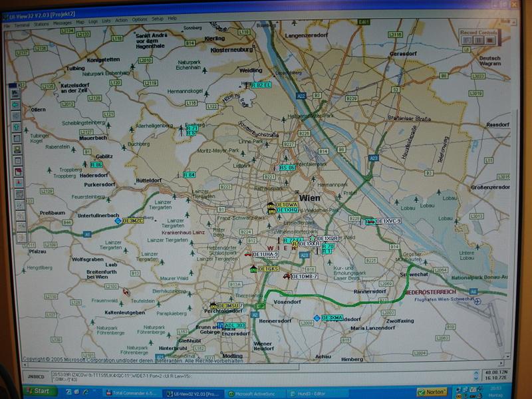Open the Messages menu

(63, 23)
